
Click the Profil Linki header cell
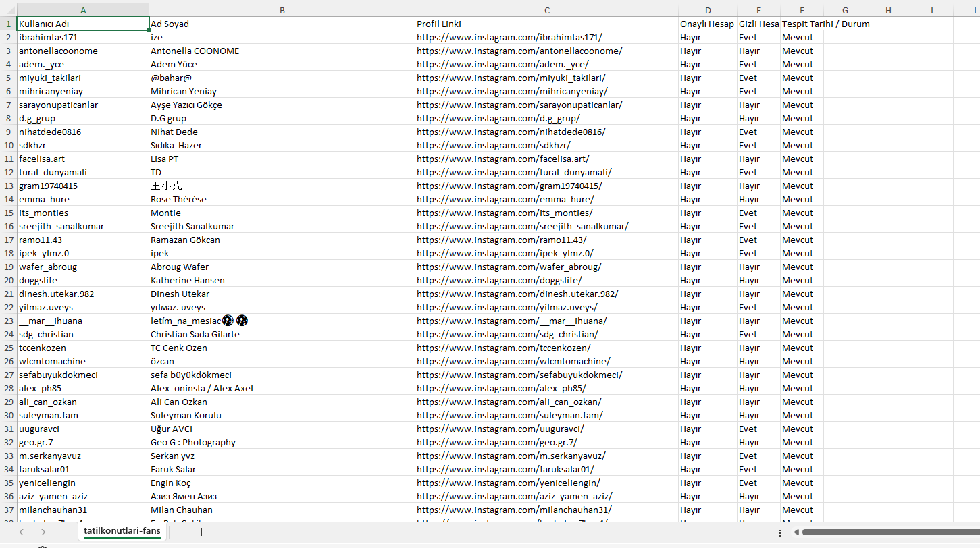click(546, 24)
